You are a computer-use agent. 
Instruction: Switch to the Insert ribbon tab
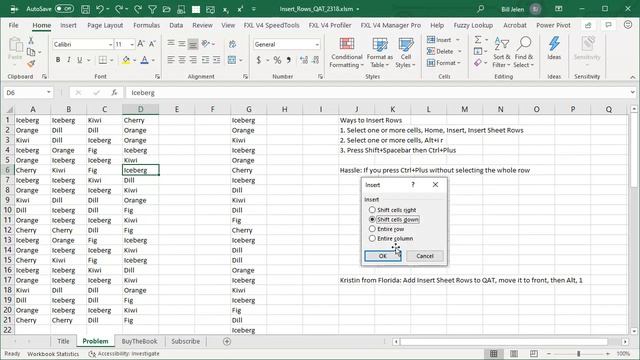click(x=68, y=25)
